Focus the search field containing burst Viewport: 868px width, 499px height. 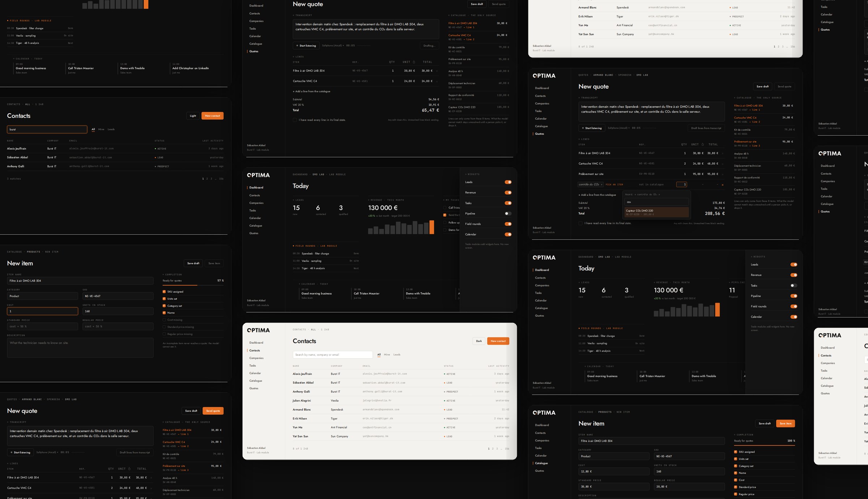pos(47,129)
